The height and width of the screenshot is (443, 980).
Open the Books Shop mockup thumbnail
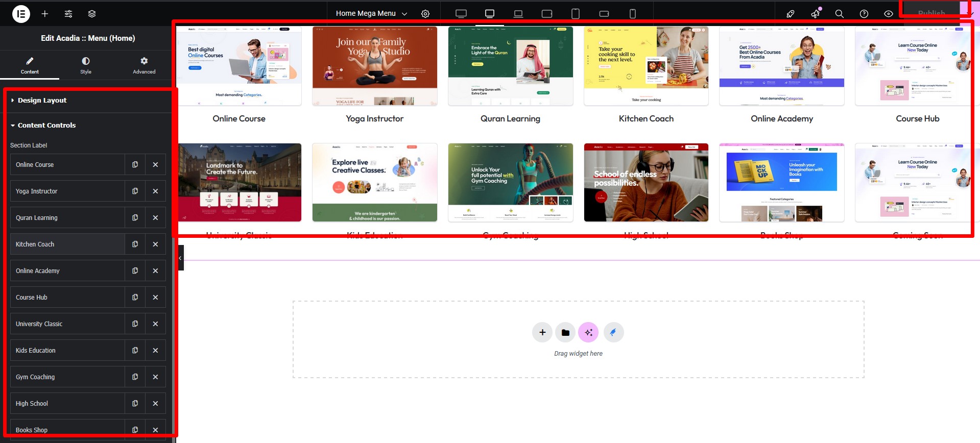tap(782, 183)
